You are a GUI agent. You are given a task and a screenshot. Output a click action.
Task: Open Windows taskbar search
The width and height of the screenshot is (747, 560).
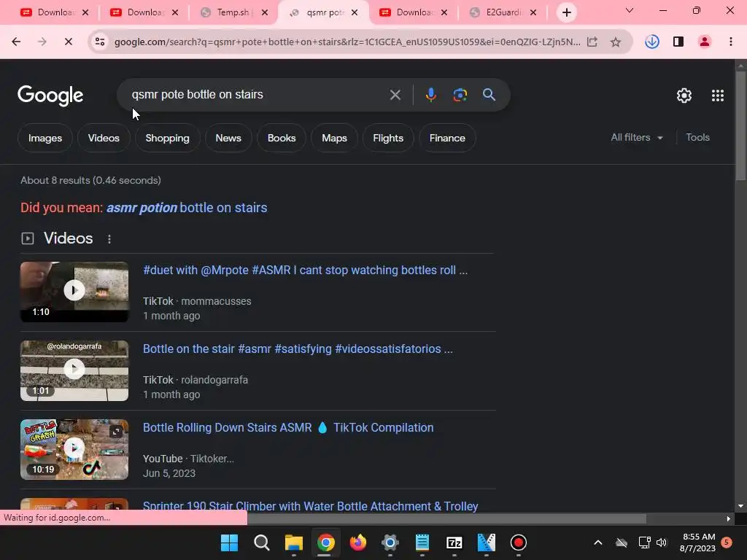point(262,542)
